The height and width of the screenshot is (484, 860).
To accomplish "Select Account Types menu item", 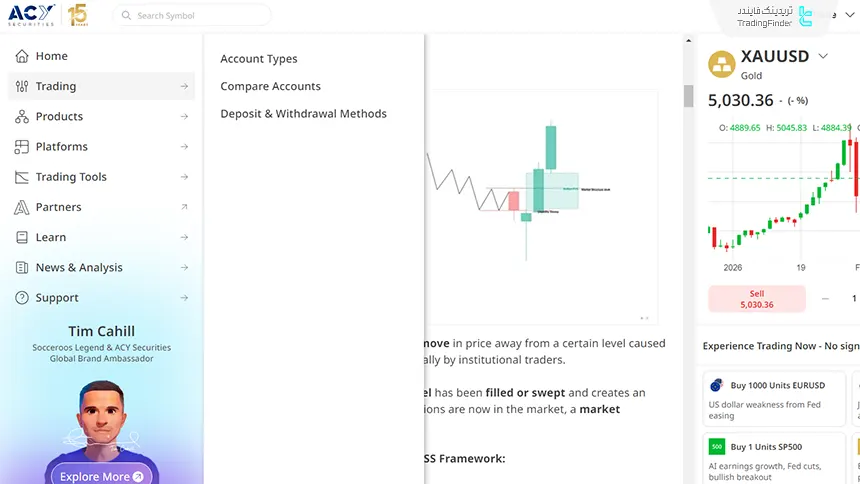I will click(x=259, y=59).
